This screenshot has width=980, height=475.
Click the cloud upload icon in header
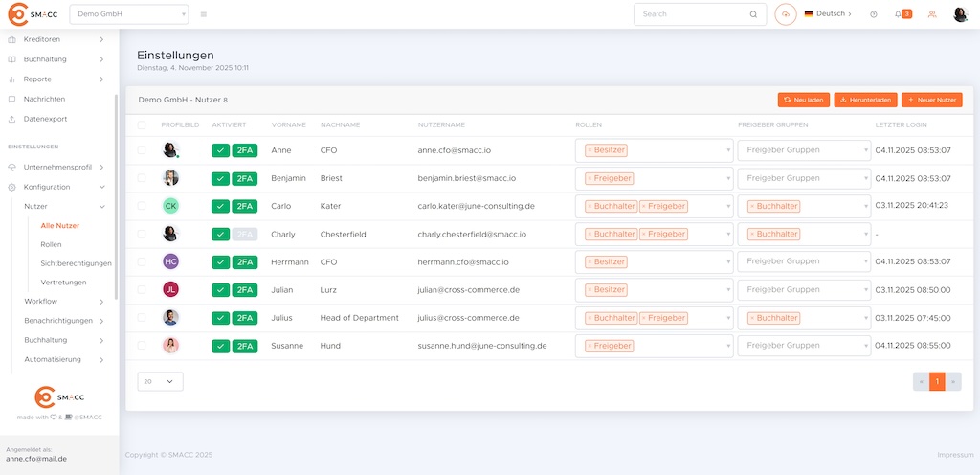click(785, 14)
